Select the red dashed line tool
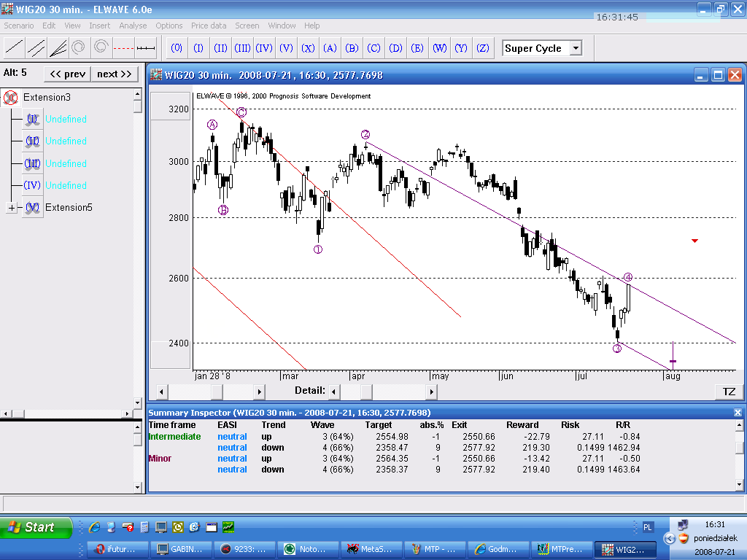Viewport: 747px width, 560px height. 124,48
